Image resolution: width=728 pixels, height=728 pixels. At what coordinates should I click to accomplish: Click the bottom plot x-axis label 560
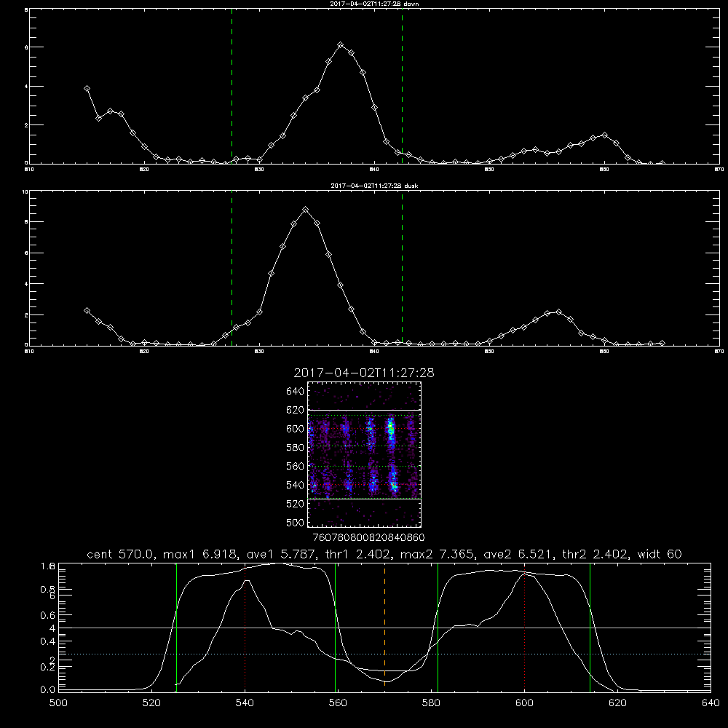tap(338, 703)
